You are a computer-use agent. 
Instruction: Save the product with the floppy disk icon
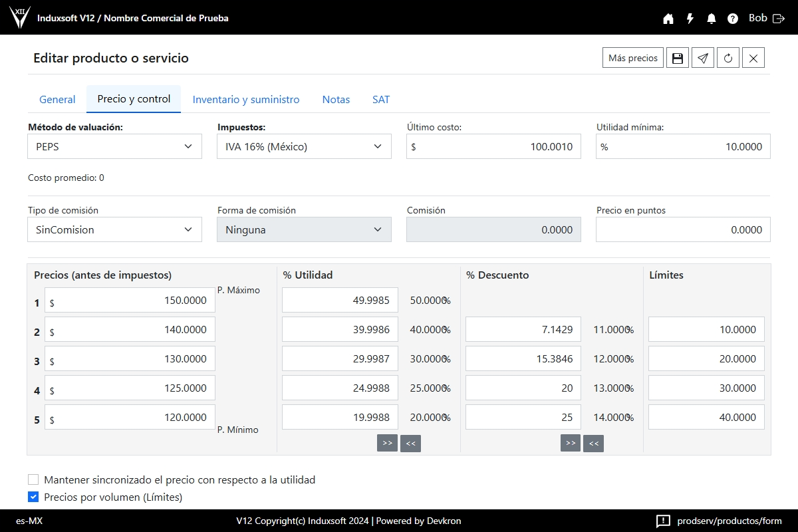coord(678,58)
